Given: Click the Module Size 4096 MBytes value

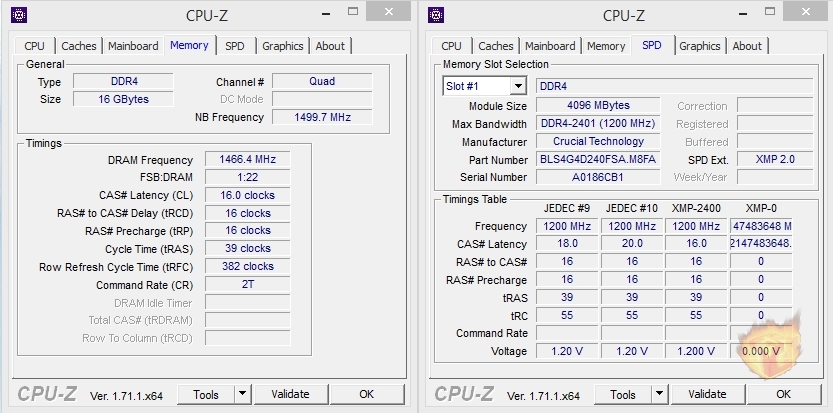Looking at the screenshot, I should click(x=598, y=105).
